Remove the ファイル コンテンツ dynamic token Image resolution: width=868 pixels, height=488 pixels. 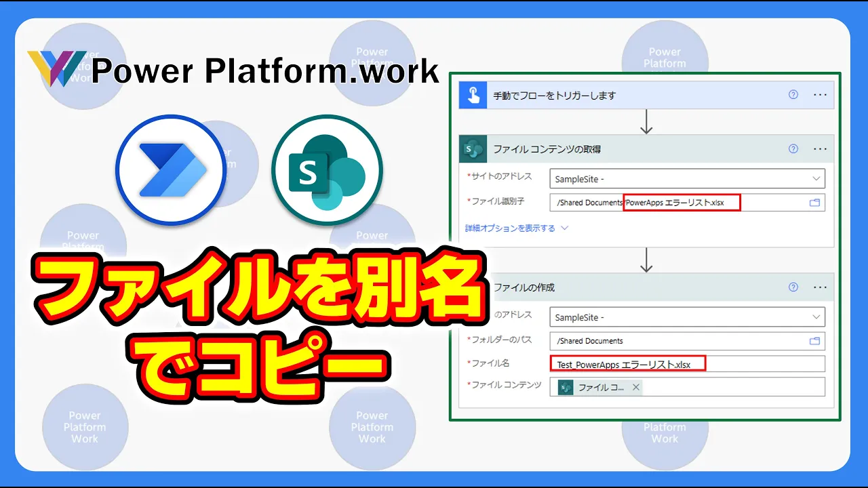click(635, 387)
